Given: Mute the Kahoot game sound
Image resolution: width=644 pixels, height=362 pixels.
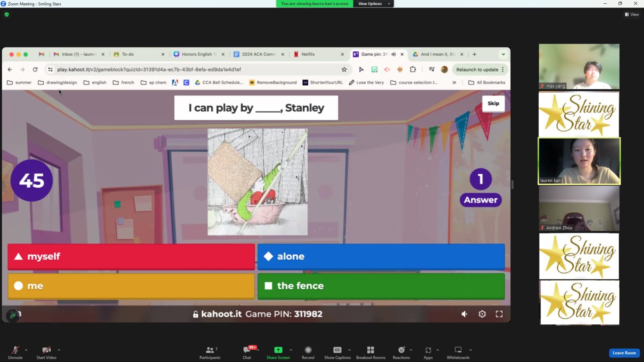Looking at the screenshot, I should pyautogui.click(x=465, y=314).
